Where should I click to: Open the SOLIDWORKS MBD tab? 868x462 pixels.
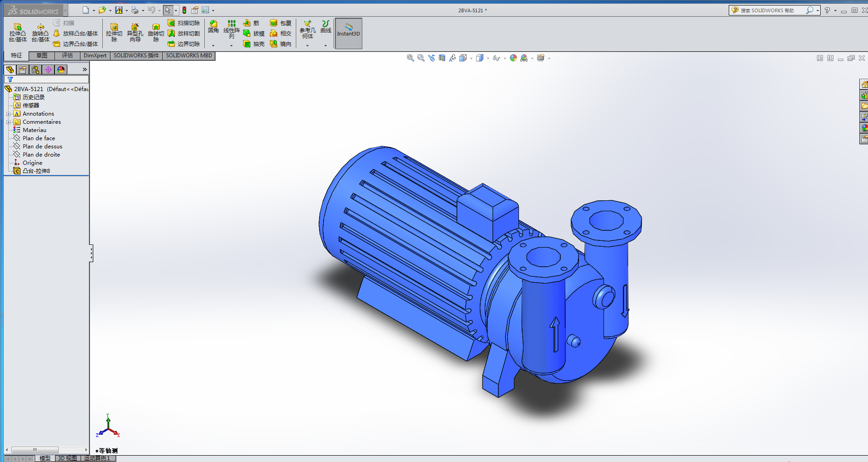pyautogui.click(x=189, y=56)
